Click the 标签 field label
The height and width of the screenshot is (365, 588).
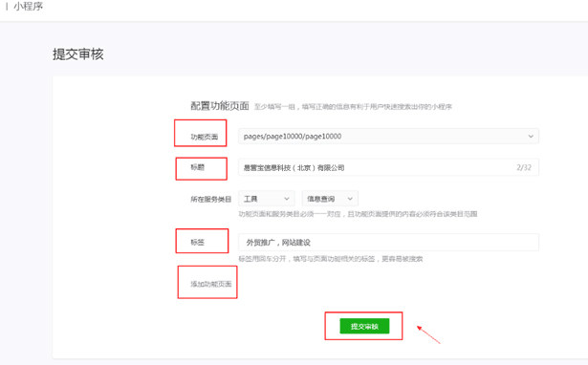pos(197,242)
